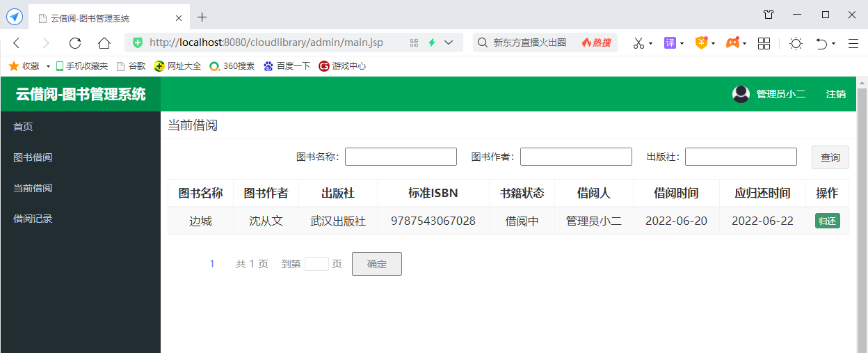The height and width of the screenshot is (353, 868).
Task: Click the ISBN 9787543067028 cell
Action: [x=433, y=221]
